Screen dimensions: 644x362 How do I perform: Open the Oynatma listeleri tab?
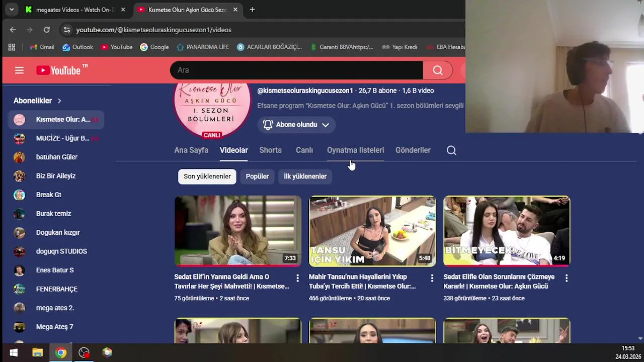[355, 150]
